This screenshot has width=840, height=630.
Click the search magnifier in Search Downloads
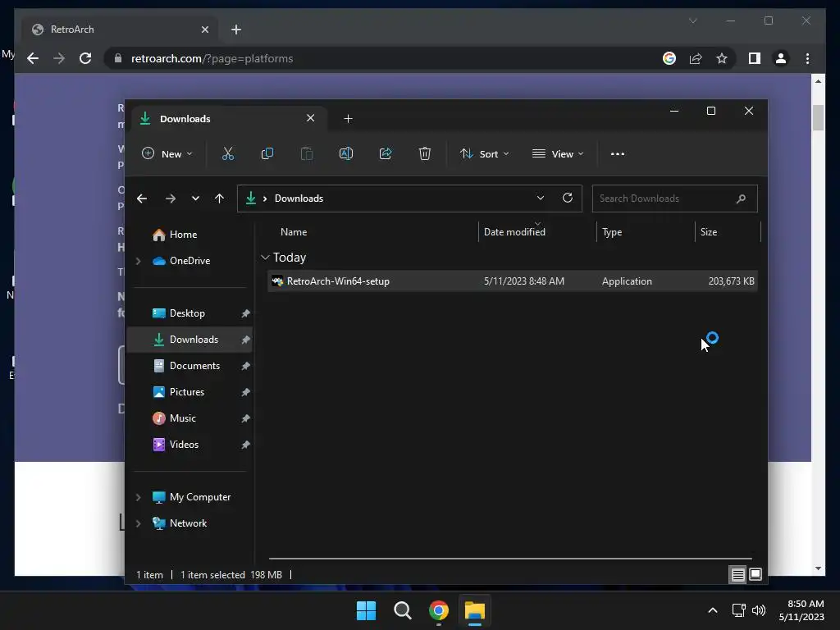click(741, 199)
